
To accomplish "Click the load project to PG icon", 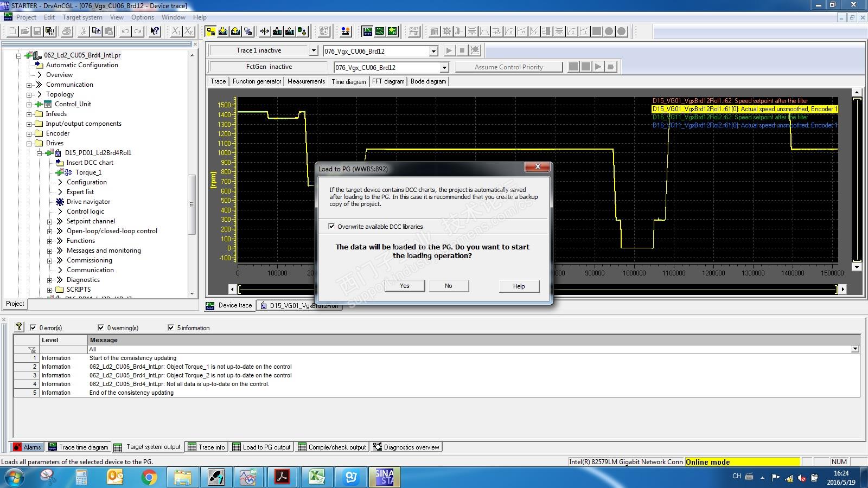I will [x=235, y=31].
